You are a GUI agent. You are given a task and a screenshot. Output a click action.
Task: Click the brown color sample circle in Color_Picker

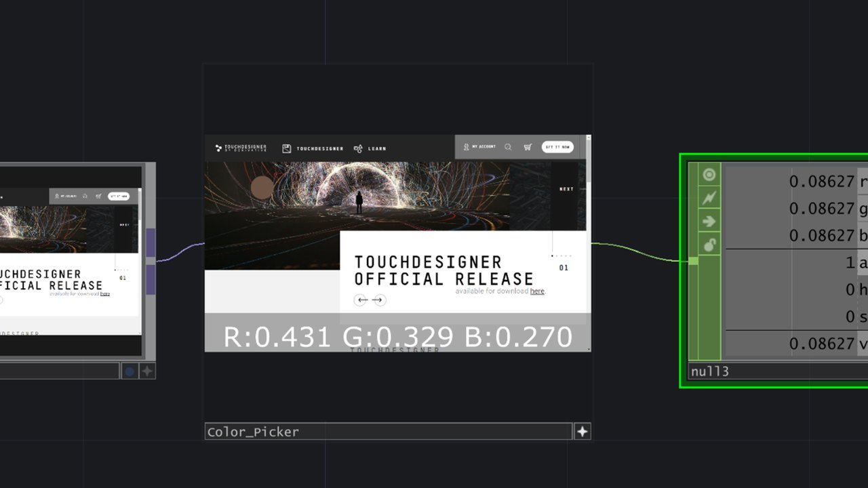point(262,188)
